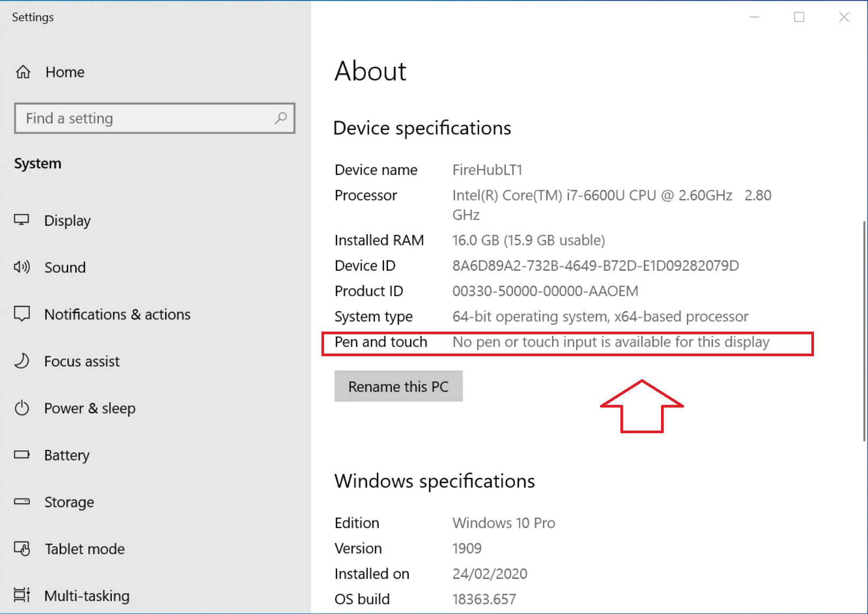Click the Sound speaker icon
Screen dimensions: 868x614
[x=22, y=267]
